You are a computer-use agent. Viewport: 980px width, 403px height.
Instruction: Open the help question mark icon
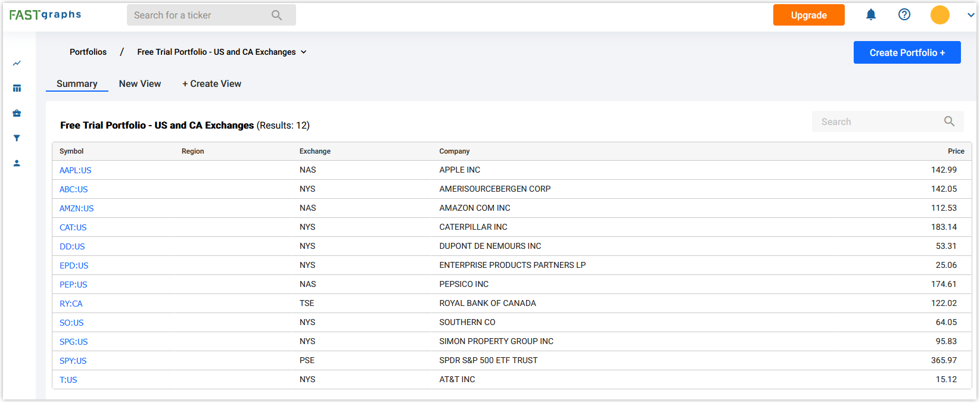click(904, 15)
